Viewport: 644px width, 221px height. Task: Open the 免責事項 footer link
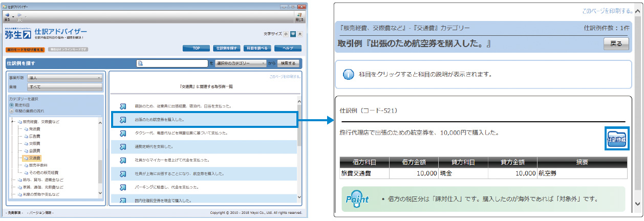tap(15, 212)
